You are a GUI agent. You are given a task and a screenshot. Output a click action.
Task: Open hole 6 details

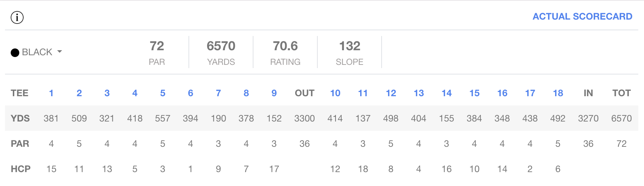pos(190,93)
